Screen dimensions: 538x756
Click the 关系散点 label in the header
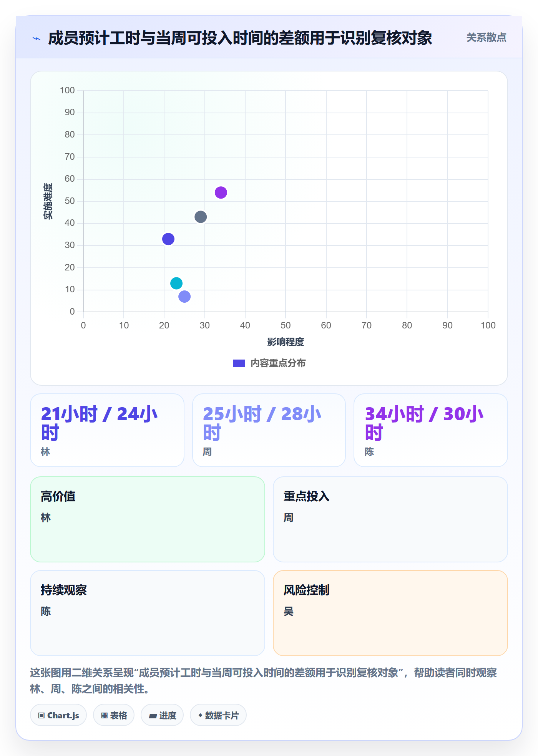tap(486, 38)
